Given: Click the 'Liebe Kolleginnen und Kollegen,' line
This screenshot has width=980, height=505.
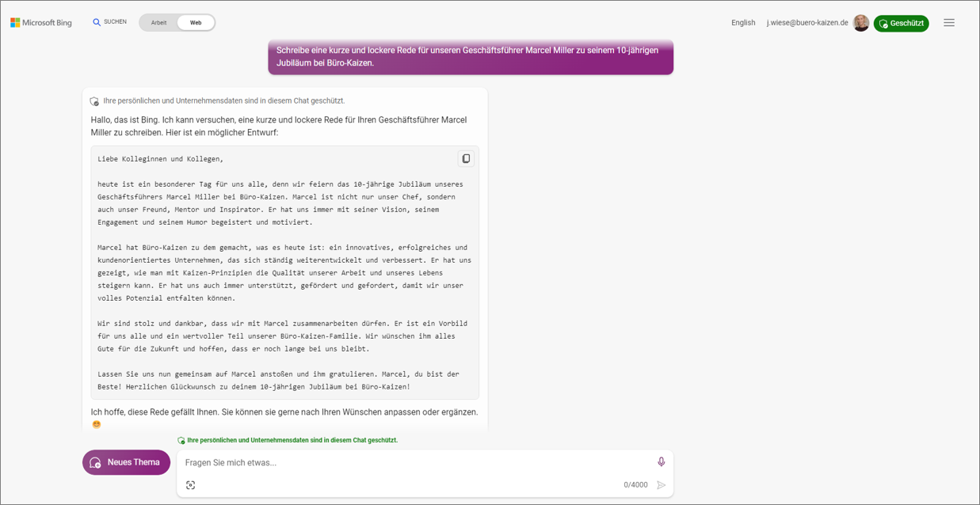Looking at the screenshot, I should (x=161, y=159).
